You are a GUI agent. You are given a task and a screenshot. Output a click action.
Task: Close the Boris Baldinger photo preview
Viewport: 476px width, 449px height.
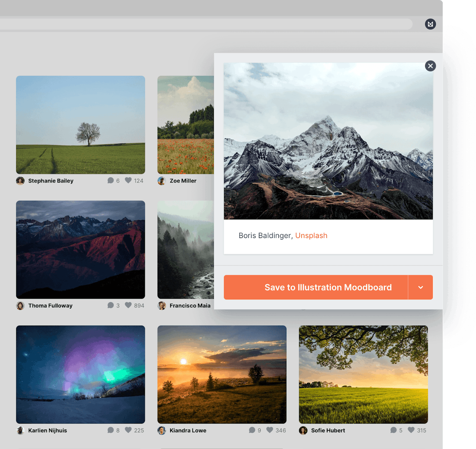[x=430, y=66]
